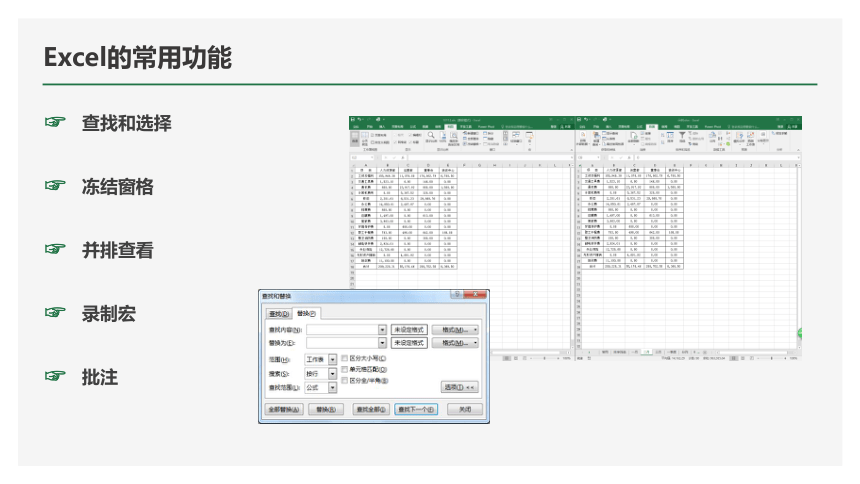
Task: Open the Power Pivot tab in right Excel window
Action: click(x=712, y=127)
